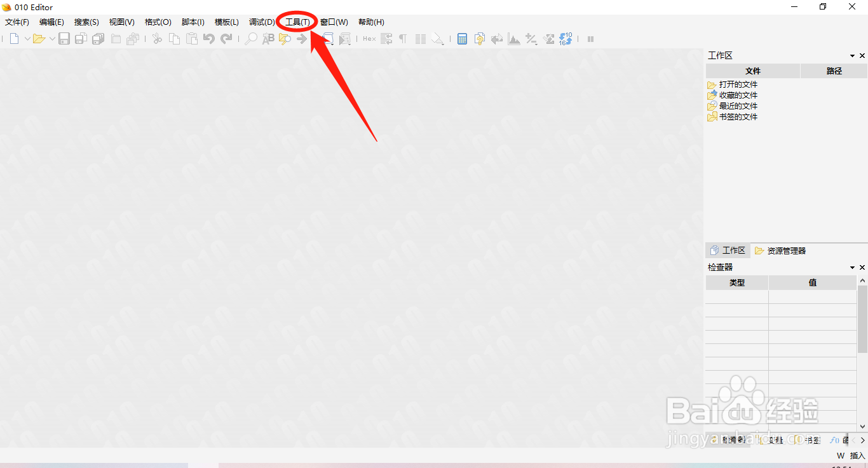The width and height of the screenshot is (868, 468).
Task: Open the dropdown arrow beside New file
Action: pos(27,39)
